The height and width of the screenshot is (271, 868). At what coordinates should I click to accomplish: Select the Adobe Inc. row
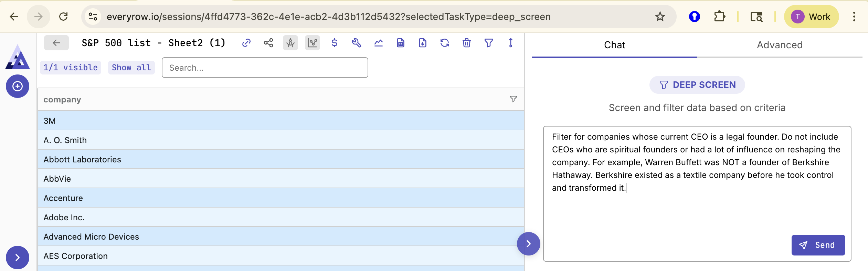point(281,217)
